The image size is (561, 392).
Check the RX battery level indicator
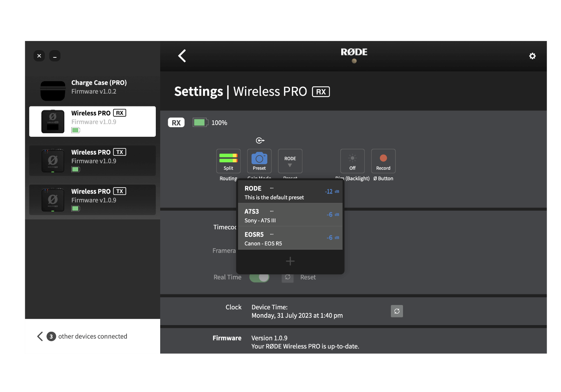200,122
